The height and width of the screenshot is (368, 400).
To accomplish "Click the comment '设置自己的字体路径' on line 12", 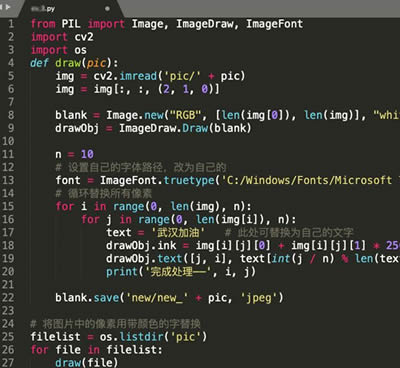I will pos(116,167).
